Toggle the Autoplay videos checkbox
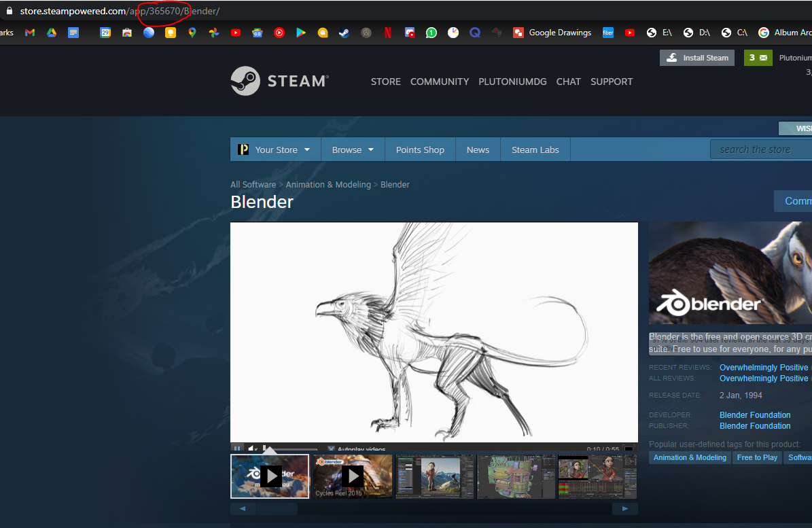Screen dimensions: 812x528 (331, 448)
